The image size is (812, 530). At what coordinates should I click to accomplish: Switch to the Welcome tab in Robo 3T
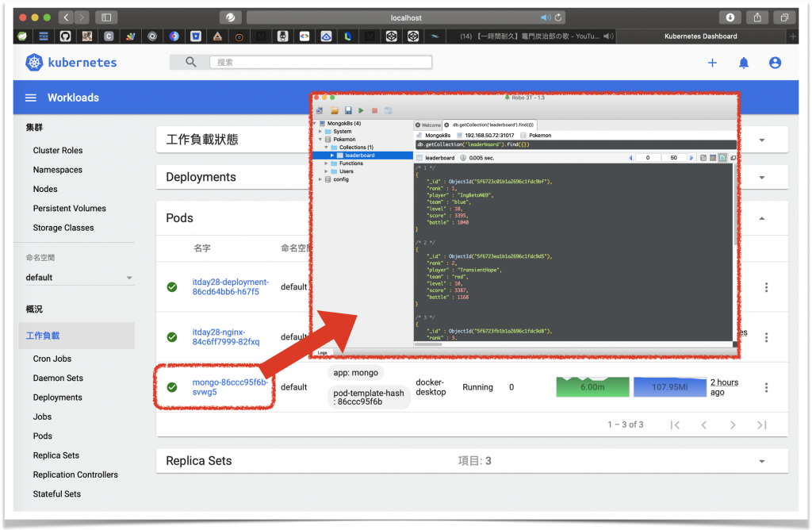(x=428, y=125)
